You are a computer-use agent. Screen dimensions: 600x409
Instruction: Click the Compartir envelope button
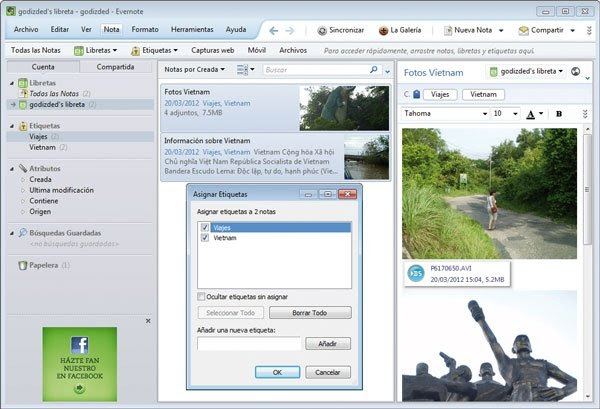click(541, 30)
